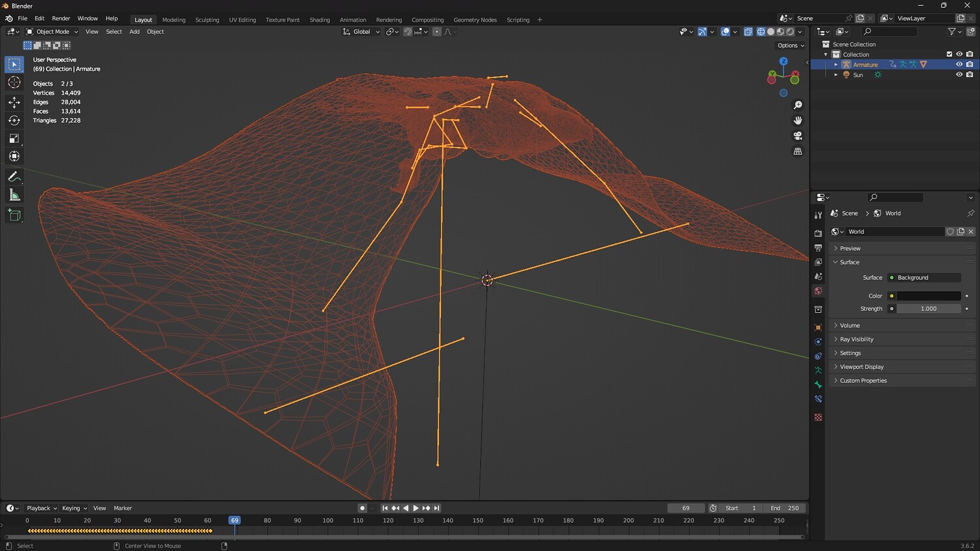This screenshot has width=980, height=551.
Task: Open the Object Mode dropdown
Action: click(52, 31)
